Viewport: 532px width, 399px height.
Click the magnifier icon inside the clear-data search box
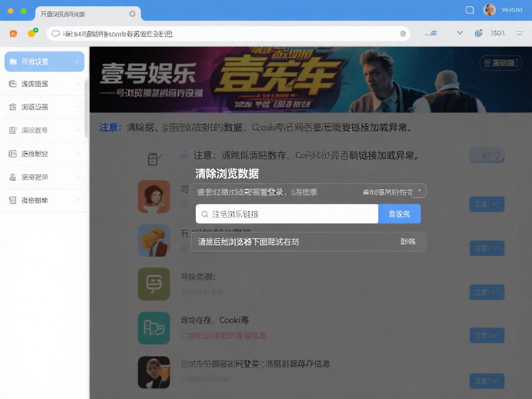coord(205,214)
